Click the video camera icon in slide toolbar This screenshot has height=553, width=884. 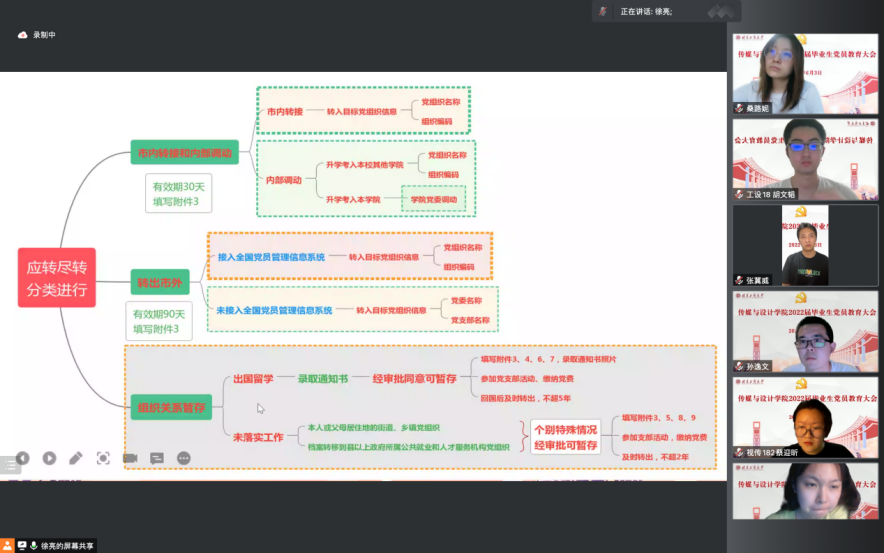pyautogui.click(x=130, y=458)
